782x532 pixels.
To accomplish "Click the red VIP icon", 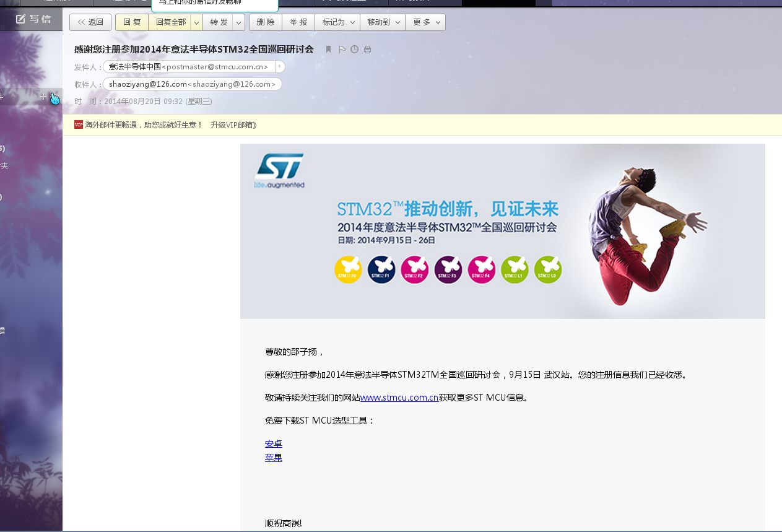I will click(79, 124).
